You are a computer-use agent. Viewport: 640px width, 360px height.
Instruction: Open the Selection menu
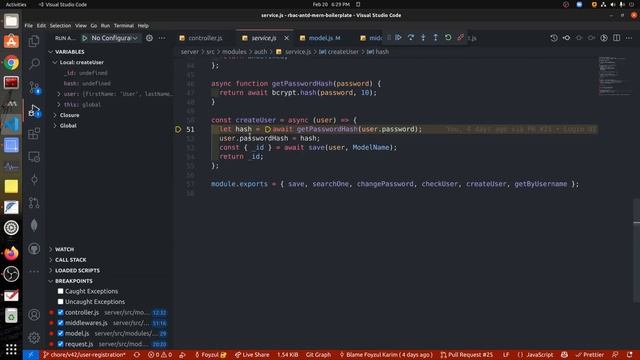(x=60, y=25)
